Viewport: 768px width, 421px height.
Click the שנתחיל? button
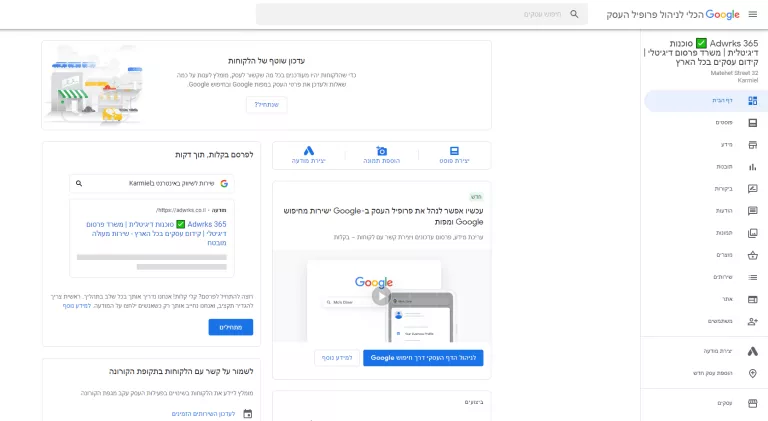266,105
